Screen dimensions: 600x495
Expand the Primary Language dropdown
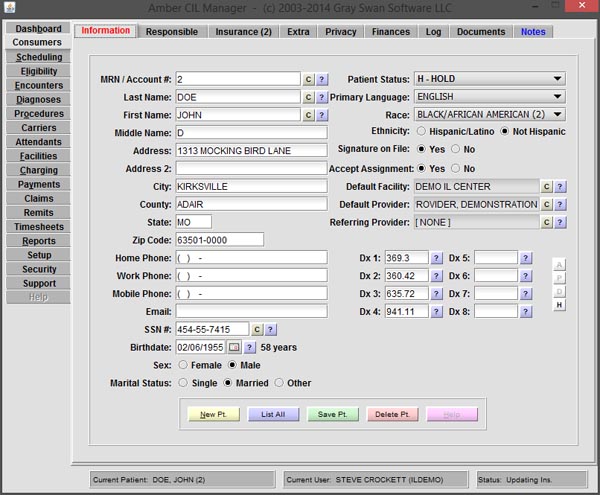(489, 97)
